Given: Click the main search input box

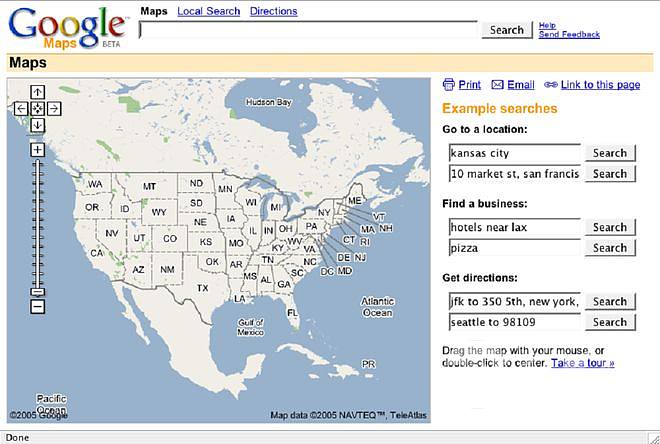Looking at the screenshot, I should point(309,30).
